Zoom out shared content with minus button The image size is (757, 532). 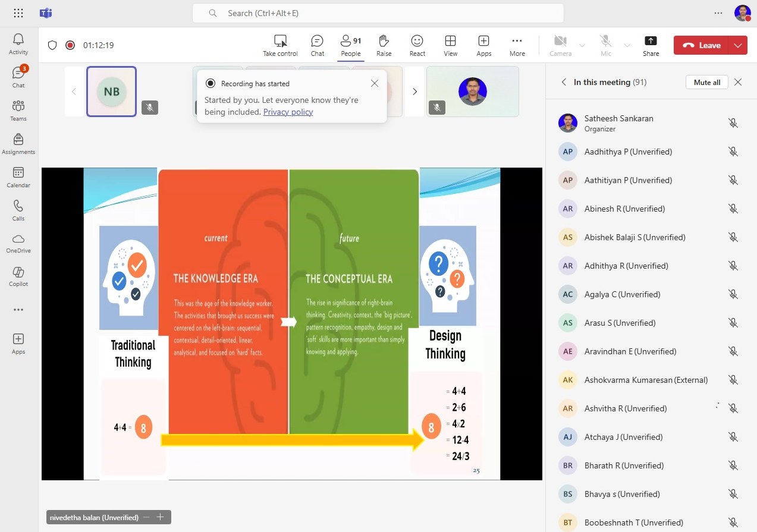[x=146, y=517]
